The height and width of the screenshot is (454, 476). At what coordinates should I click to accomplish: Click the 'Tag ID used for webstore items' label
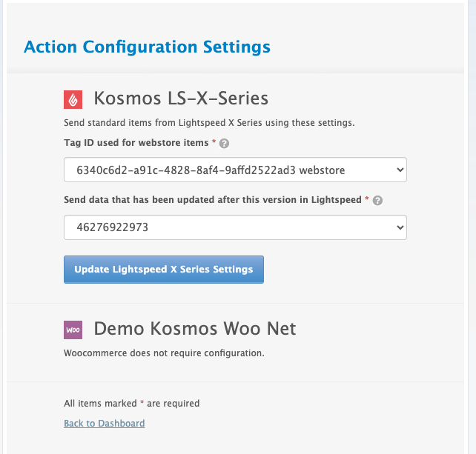pyautogui.click(x=136, y=141)
